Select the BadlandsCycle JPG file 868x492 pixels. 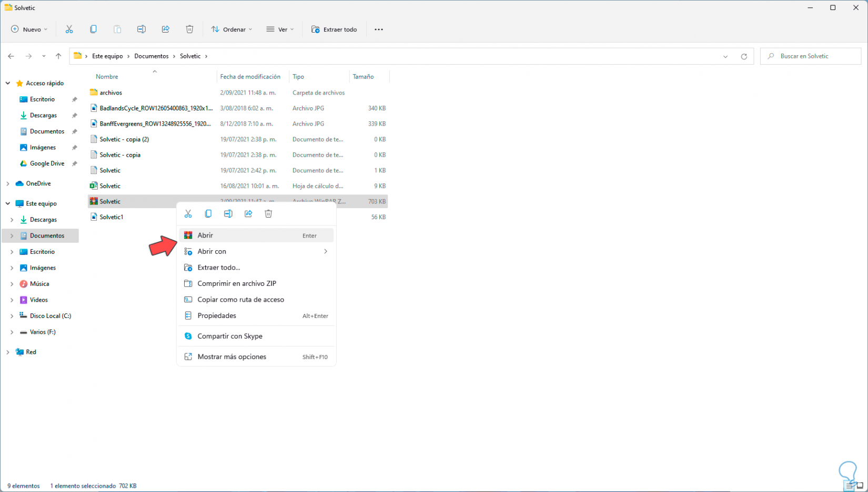(238, 108)
